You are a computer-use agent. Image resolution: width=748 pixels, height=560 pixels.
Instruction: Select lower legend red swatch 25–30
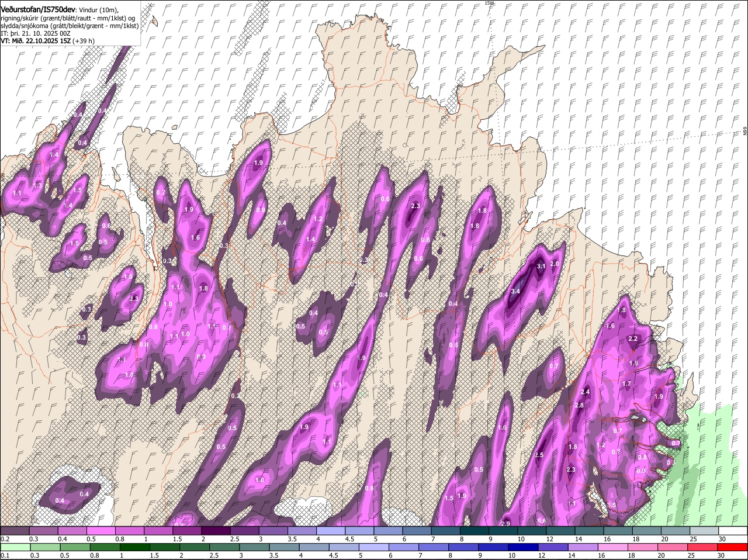[x=701, y=547]
